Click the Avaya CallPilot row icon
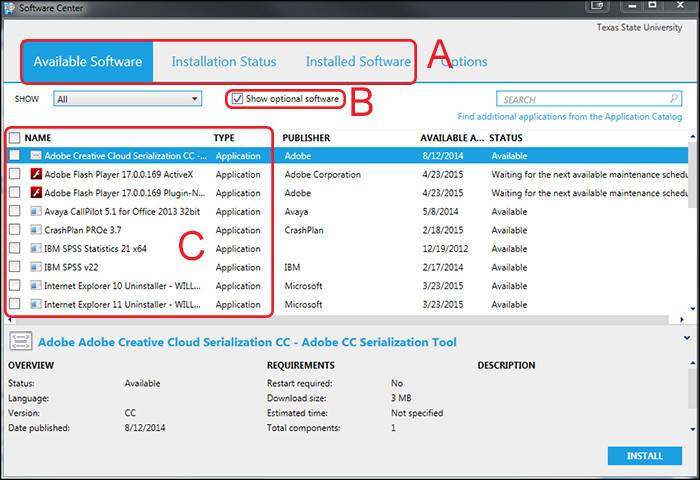Image resolution: width=700 pixels, height=480 pixels. (36, 211)
